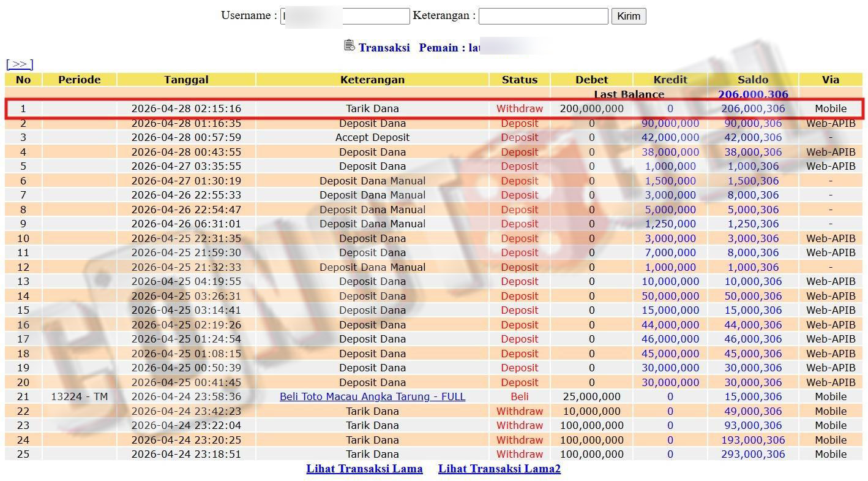Click the Keterangan input field
The width and height of the screenshot is (868, 481).
[x=543, y=16]
